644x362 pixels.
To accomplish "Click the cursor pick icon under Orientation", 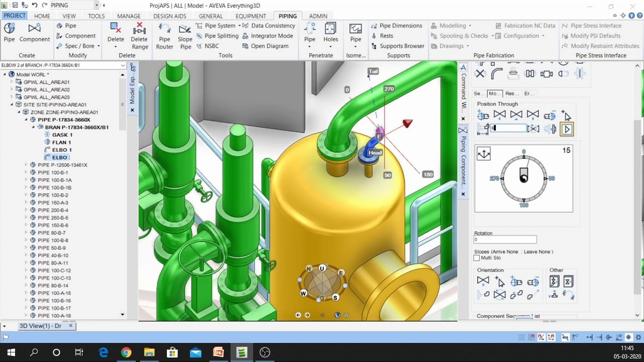I will tap(499, 282).
